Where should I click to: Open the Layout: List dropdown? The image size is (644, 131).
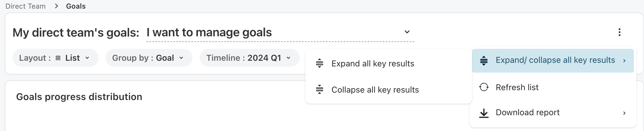pyautogui.click(x=55, y=58)
